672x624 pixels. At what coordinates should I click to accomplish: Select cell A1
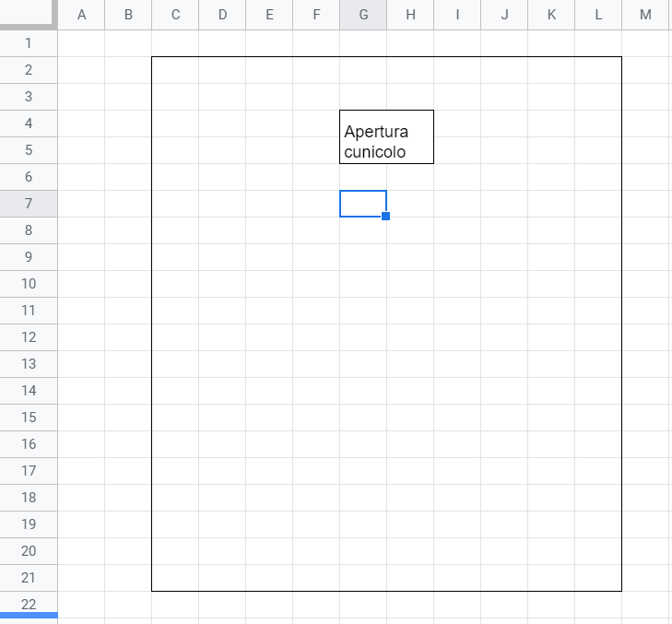(x=81, y=43)
